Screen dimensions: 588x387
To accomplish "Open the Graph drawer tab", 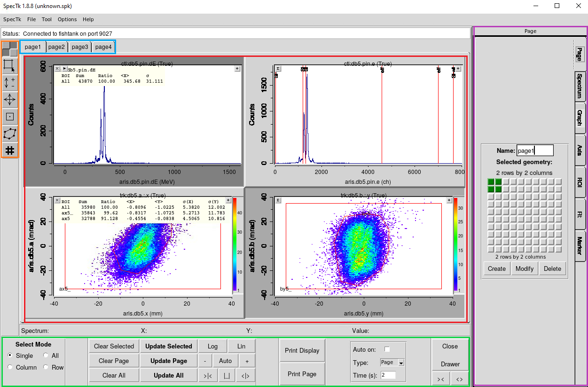I will 580,118.
